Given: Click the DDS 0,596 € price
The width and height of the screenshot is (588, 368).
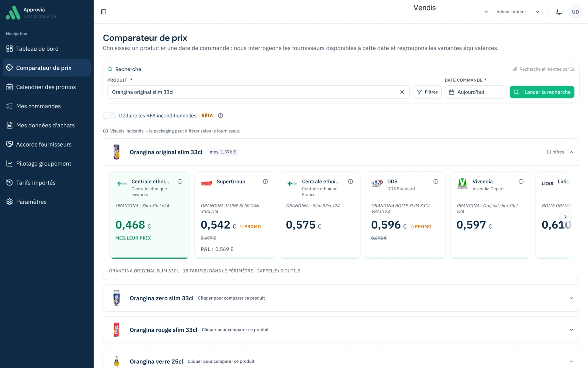Looking at the screenshot, I should click(389, 225).
